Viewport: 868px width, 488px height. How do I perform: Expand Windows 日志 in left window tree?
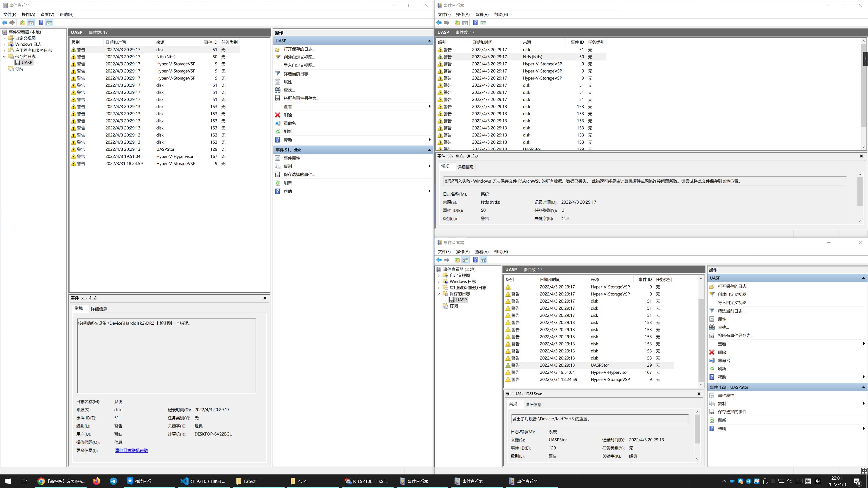tap(4, 44)
